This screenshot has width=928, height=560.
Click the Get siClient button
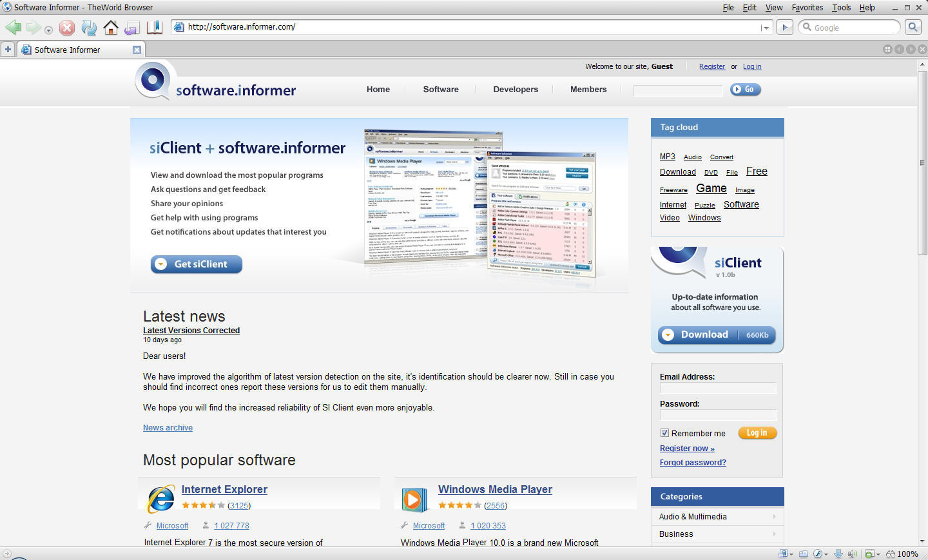(197, 264)
